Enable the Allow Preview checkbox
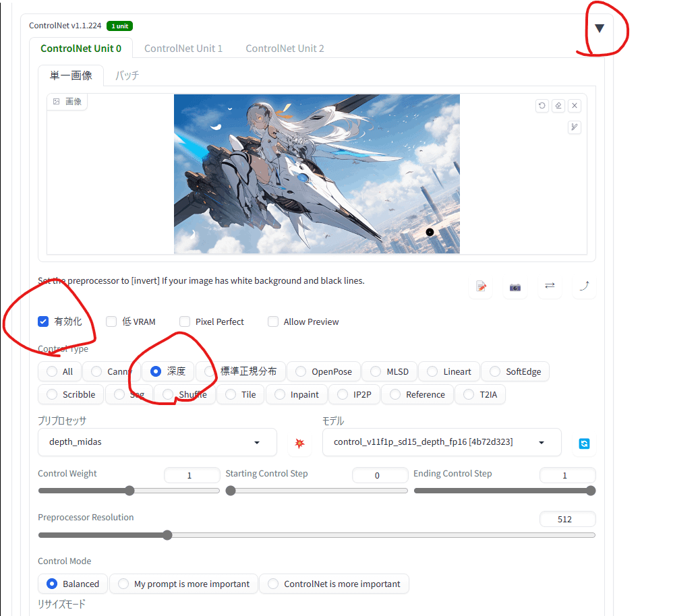700x616 pixels. (x=272, y=321)
